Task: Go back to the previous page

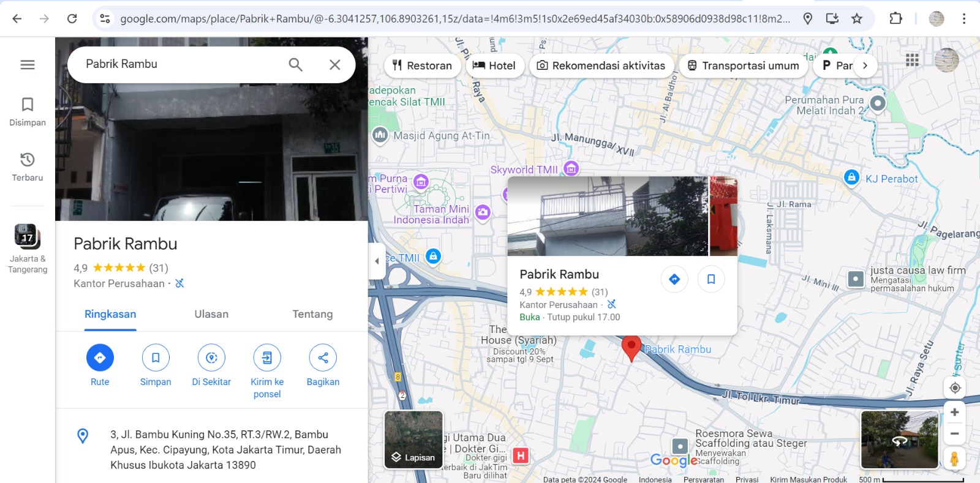Action: coord(17,18)
